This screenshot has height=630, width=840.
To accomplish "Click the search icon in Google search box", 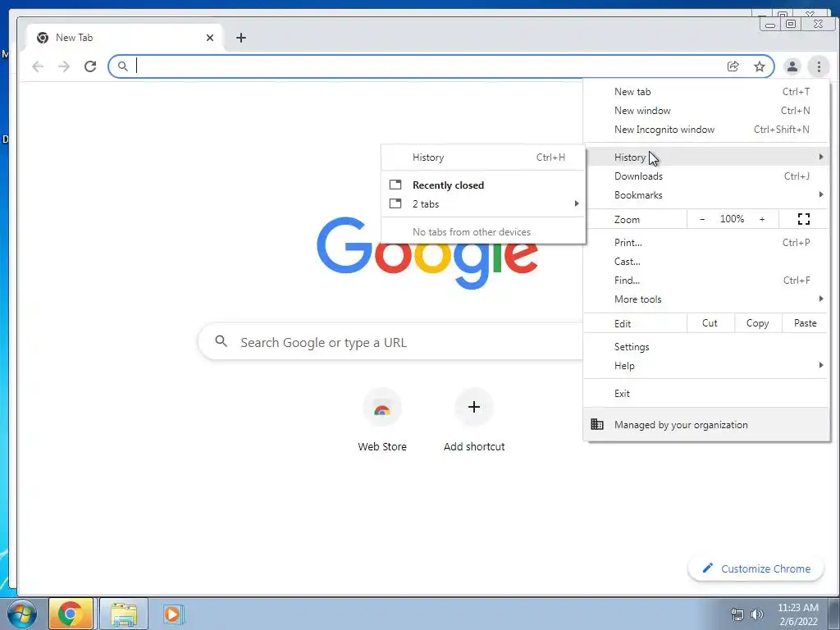I will click(221, 340).
